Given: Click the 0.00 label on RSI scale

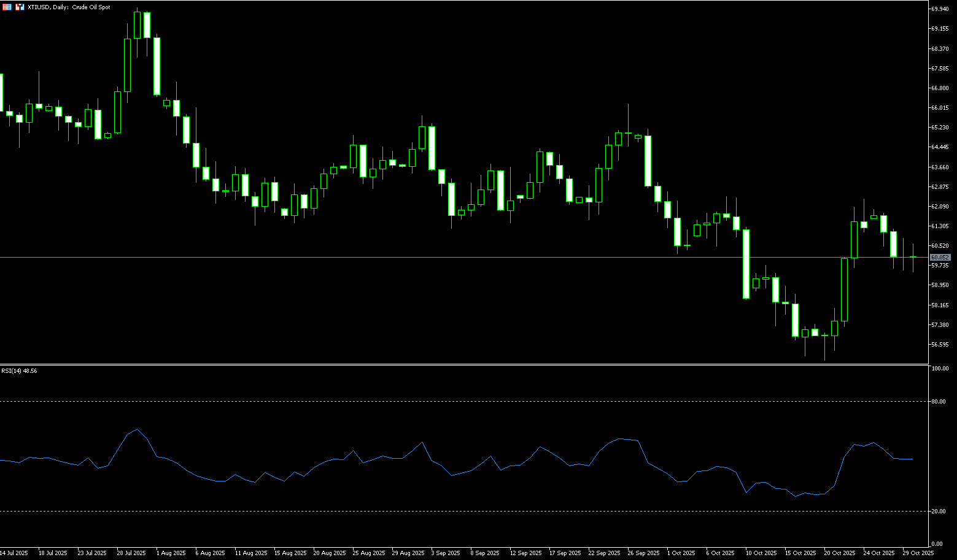Looking at the screenshot, I should tap(937, 544).
